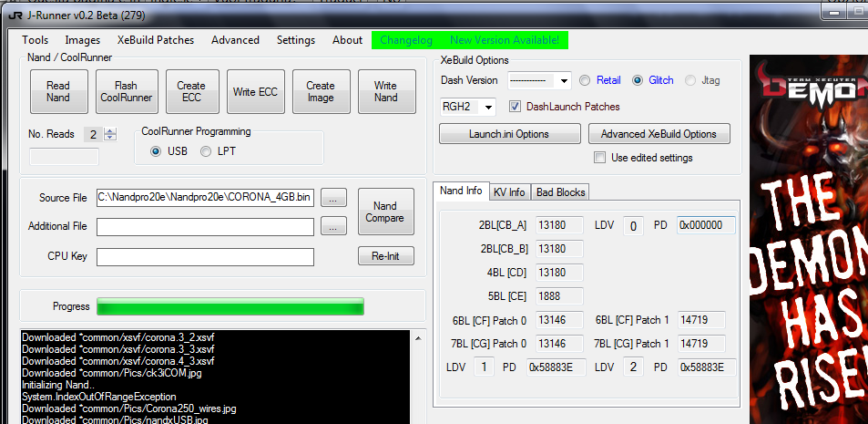Switch to the KV Info tab
Image resolution: width=868 pixels, height=424 pixels.
(x=508, y=191)
